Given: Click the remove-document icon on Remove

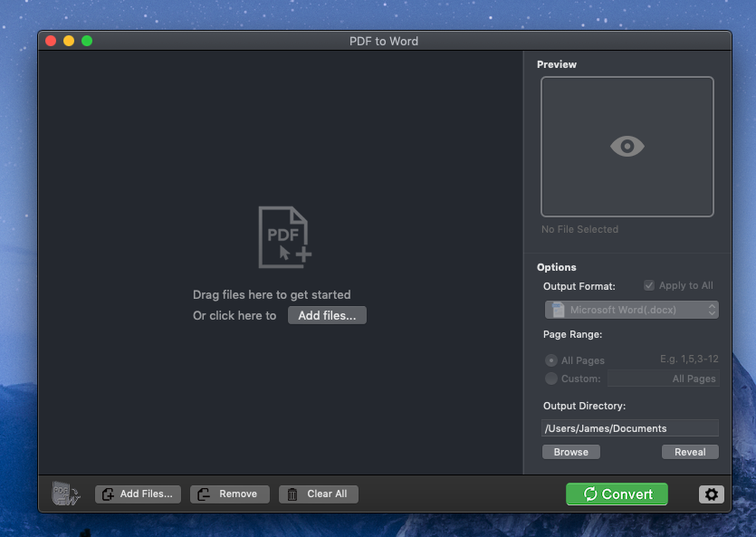Looking at the screenshot, I should point(204,494).
